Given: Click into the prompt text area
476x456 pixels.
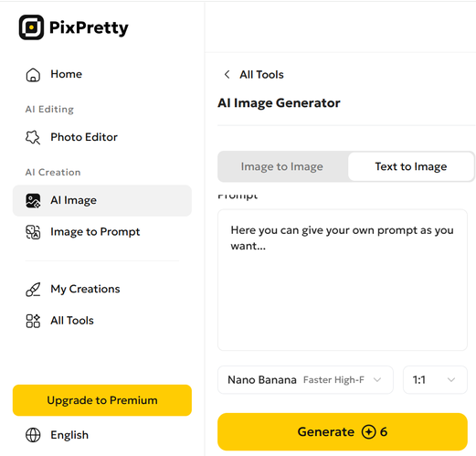Looking at the screenshot, I should tap(343, 280).
